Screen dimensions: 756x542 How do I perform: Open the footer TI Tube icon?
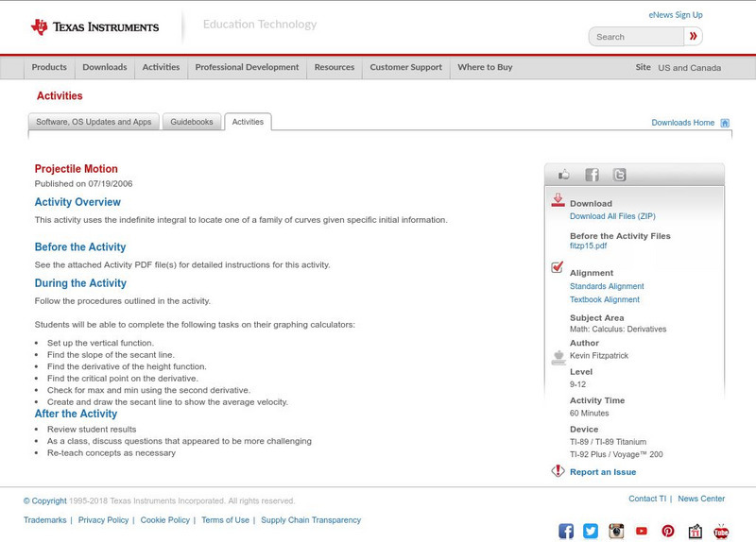(x=721, y=531)
